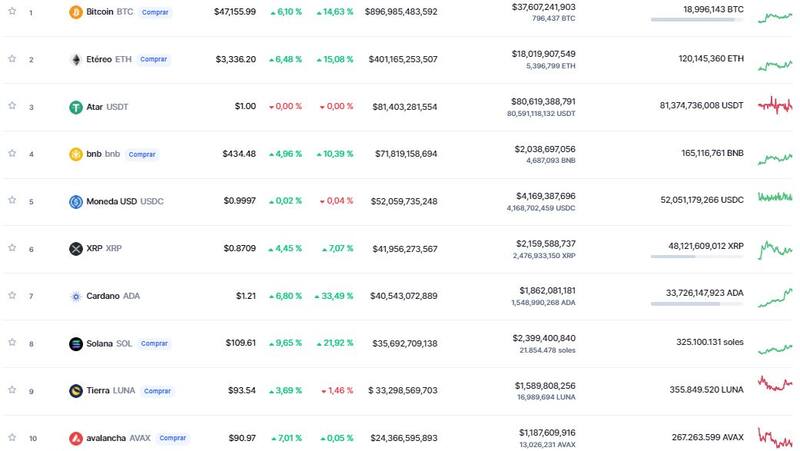Toggle the favorite star for Cardano
Image resolution: width=800 pixels, height=451 pixels.
[x=12, y=296]
